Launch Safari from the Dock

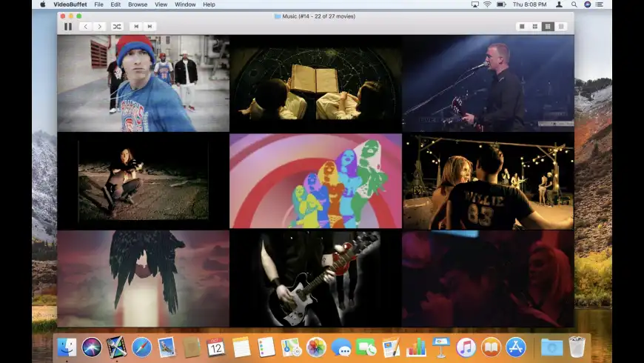pyautogui.click(x=141, y=347)
